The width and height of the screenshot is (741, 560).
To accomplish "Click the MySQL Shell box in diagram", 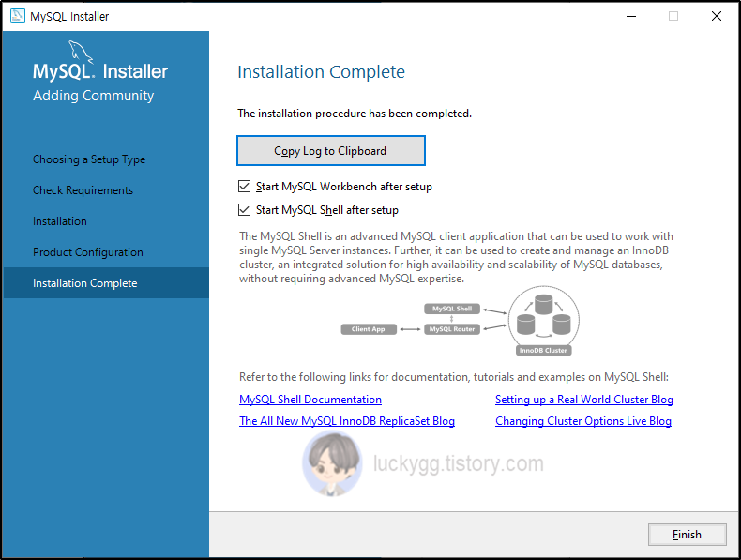I will pyautogui.click(x=452, y=309).
